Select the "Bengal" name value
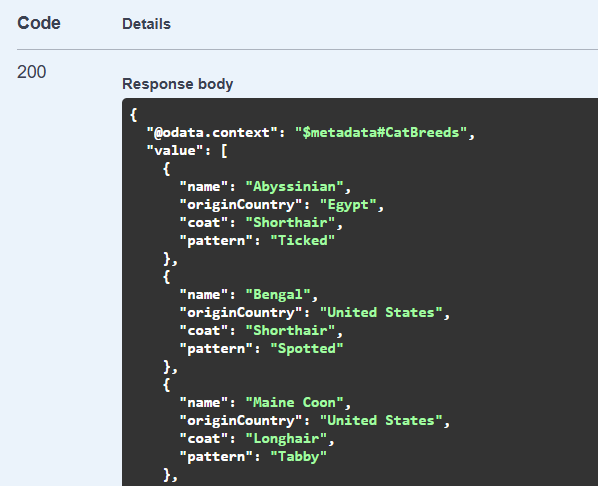 pyautogui.click(x=278, y=294)
